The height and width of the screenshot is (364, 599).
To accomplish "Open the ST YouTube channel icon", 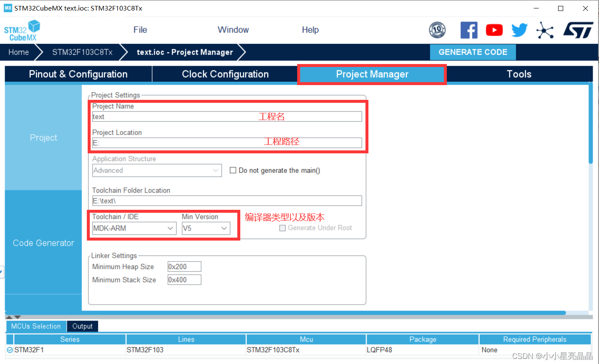I will [x=494, y=30].
